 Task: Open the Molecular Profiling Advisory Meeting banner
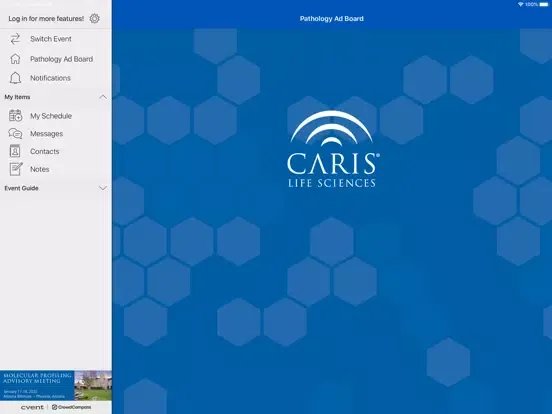(56, 385)
